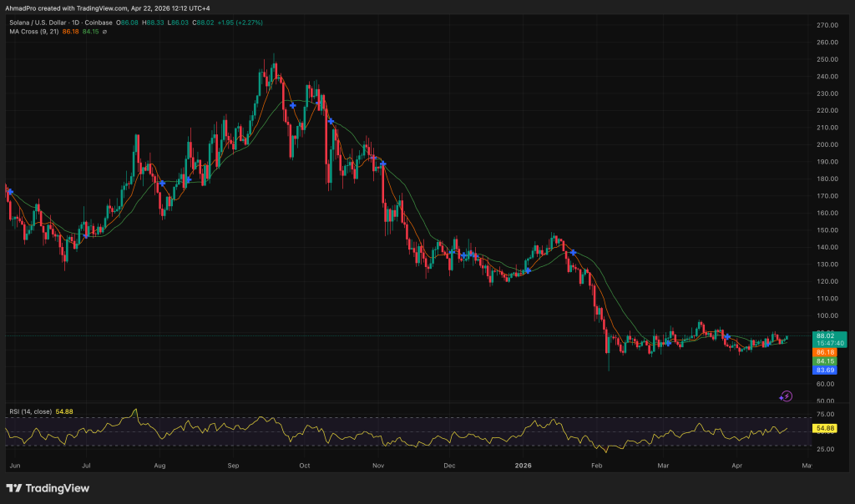Click the blue cross marker in the February downtrend
855x504 pixels.
(x=573, y=253)
